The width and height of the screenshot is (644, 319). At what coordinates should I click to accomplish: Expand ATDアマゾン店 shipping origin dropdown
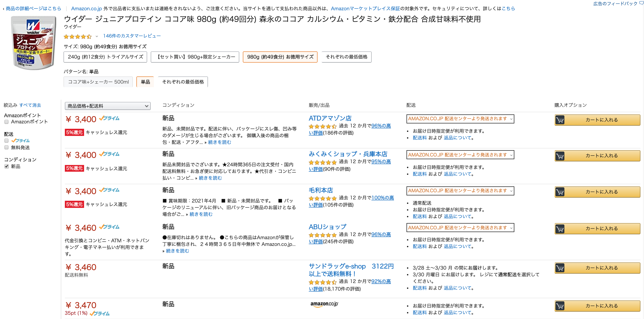[460, 119]
